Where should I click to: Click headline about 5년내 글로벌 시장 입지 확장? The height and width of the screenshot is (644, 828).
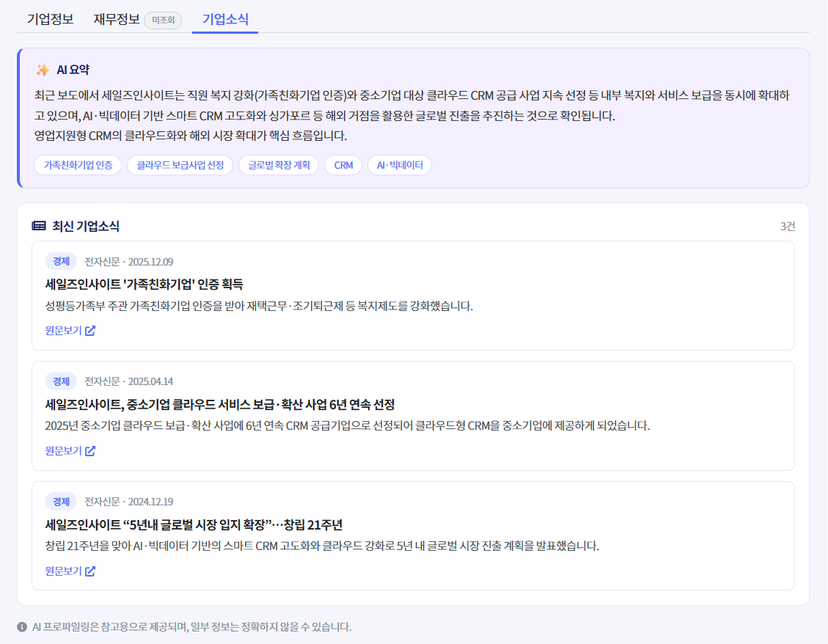coord(194,525)
